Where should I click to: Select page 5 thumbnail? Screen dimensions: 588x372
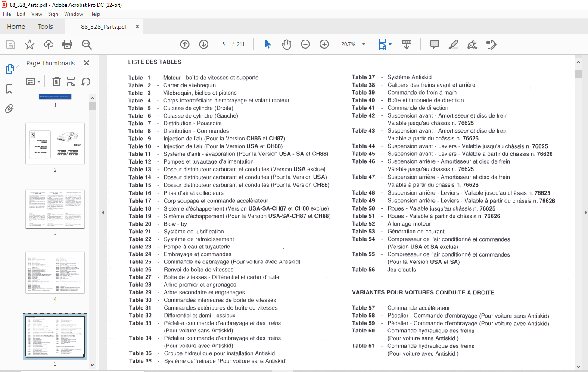point(55,337)
